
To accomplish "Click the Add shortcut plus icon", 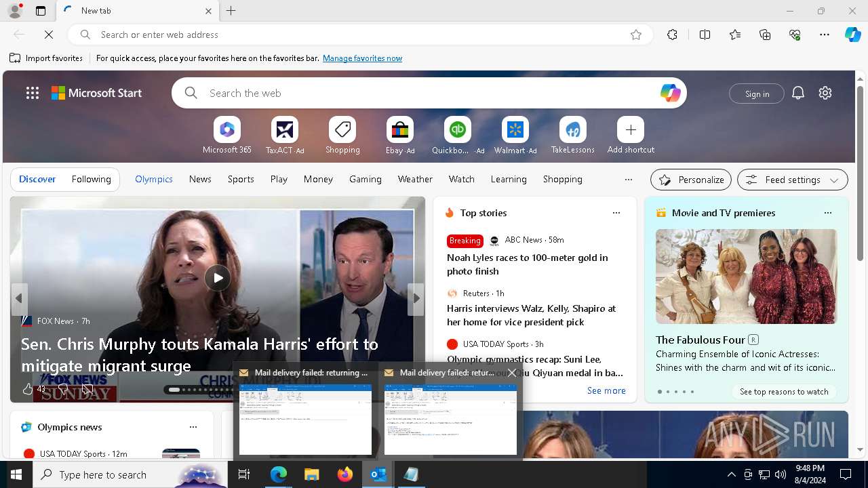I will (x=631, y=129).
